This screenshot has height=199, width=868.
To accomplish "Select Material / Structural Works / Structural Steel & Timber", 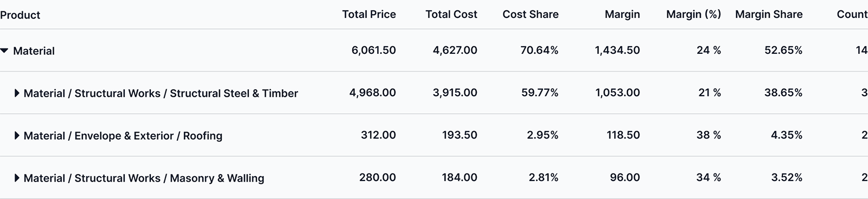I will pyautogui.click(x=161, y=93).
